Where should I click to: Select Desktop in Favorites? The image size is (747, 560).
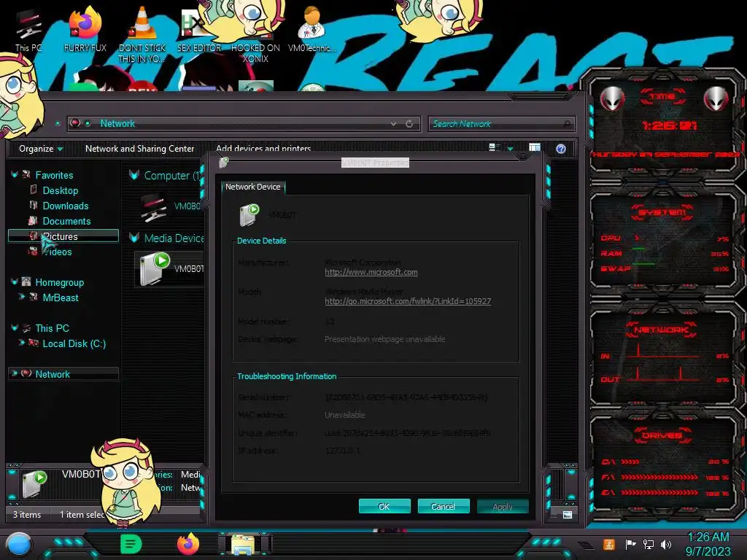(61, 190)
